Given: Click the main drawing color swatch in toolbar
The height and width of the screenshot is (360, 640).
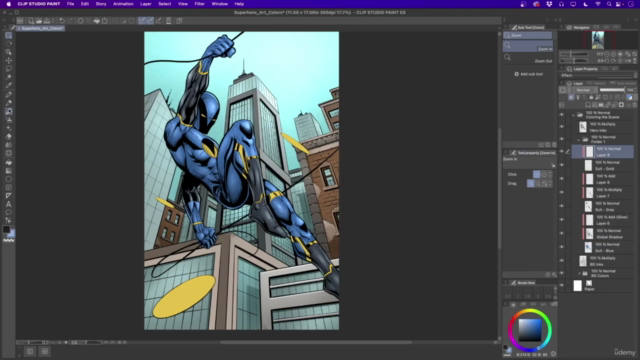Looking at the screenshot, I should (x=6, y=229).
